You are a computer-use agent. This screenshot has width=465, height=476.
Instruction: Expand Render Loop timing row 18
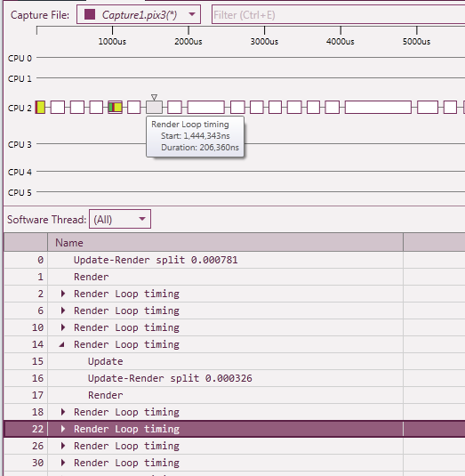point(63,412)
